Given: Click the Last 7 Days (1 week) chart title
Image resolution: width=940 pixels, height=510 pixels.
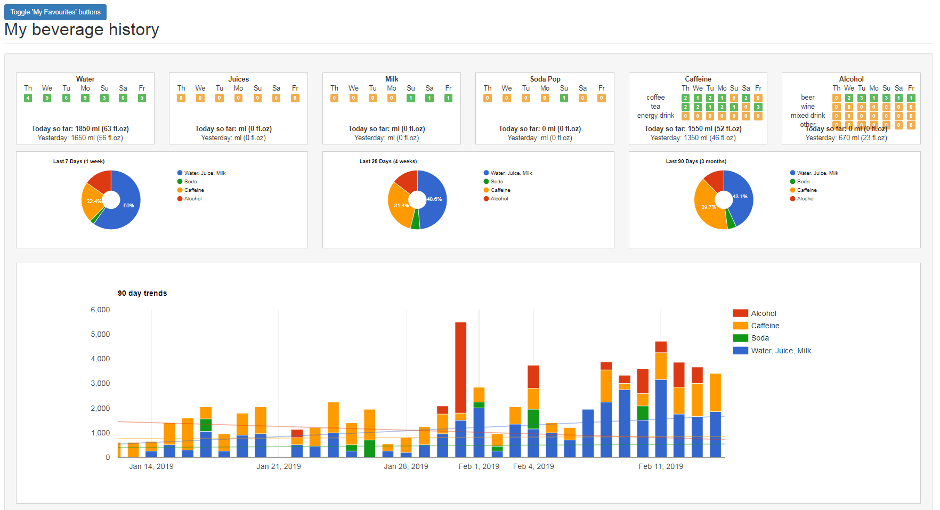Looking at the screenshot, I should coord(79,161).
